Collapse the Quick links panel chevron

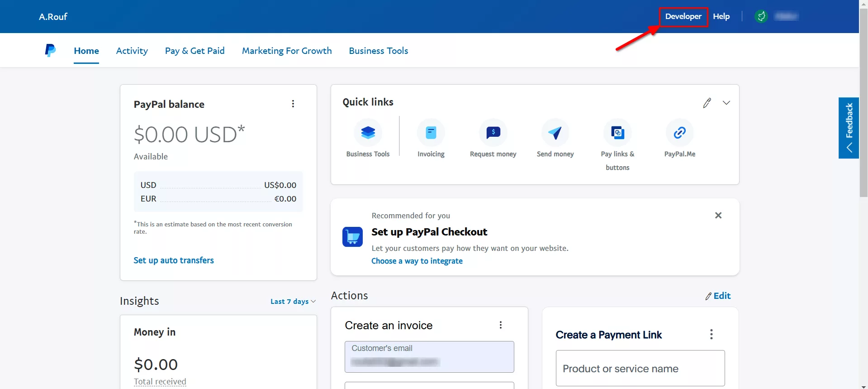tap(726, 103)
